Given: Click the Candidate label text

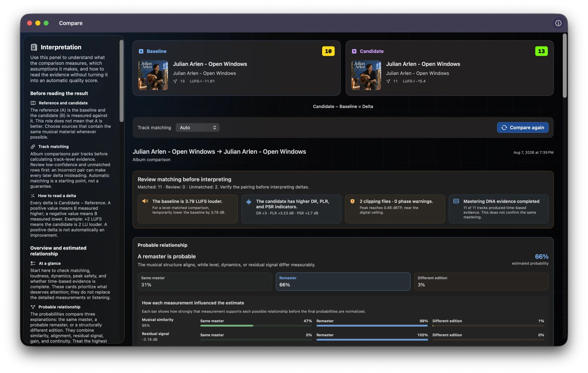Looking at the screenshot, I should coord(372,51).
